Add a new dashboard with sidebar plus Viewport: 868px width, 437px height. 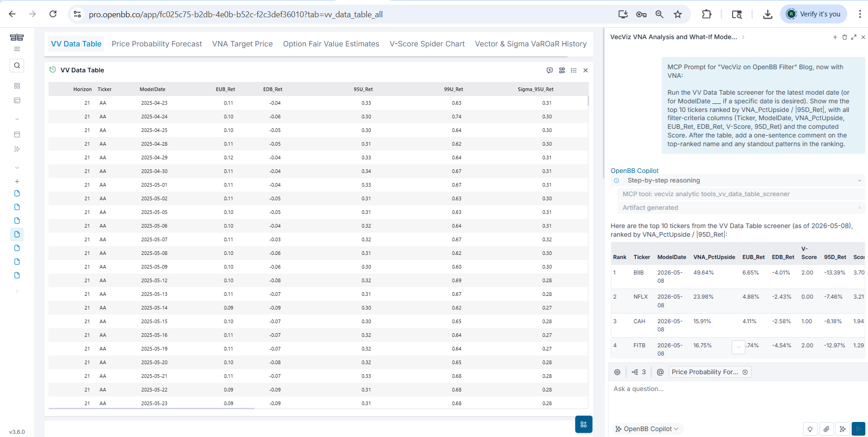(17, 181)
